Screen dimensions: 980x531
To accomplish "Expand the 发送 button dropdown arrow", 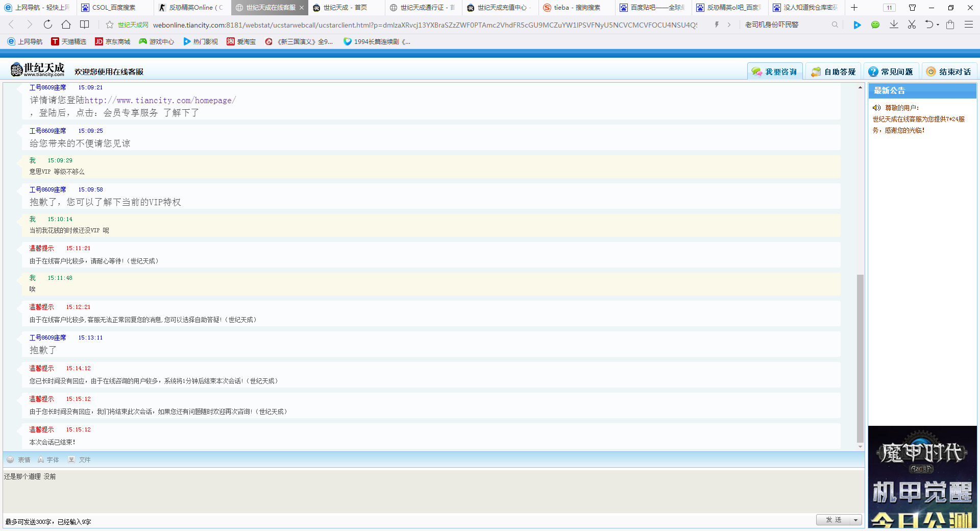I will pyautogui.click(x=855, y=520).
